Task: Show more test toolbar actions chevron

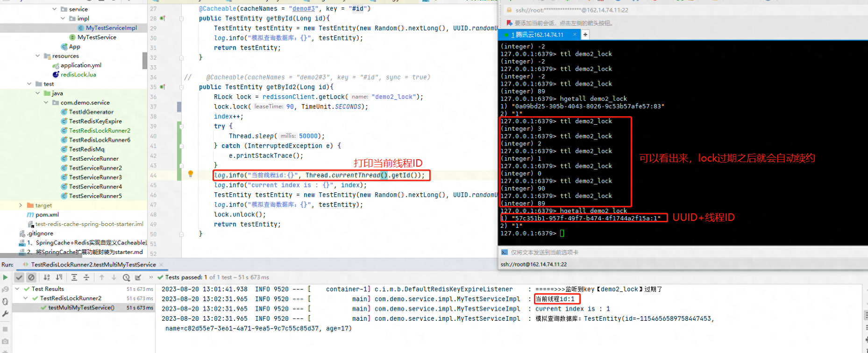Action: coord(150,277)
